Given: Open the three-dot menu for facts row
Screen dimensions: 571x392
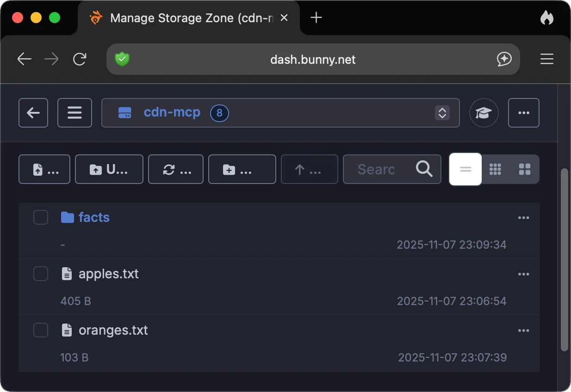Looking at the screenshot, I should pyautogui.click(x=523, y=218).
